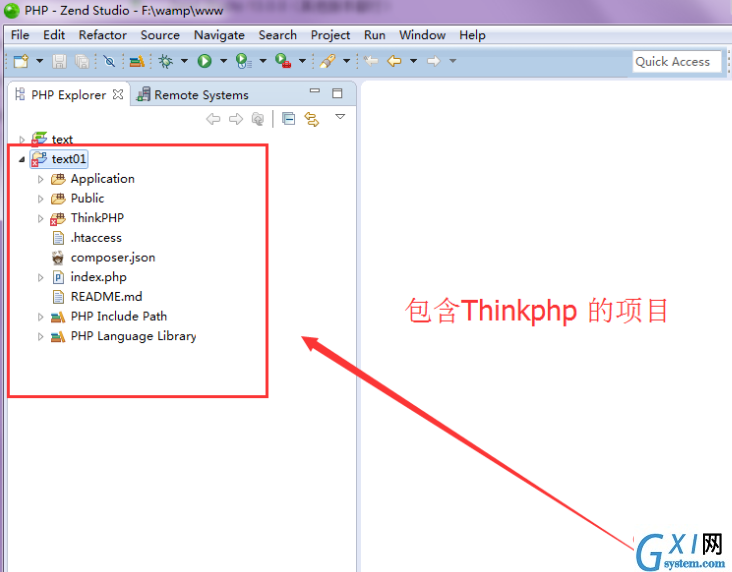Expand the index.php node
This screenshot has height=572, width=732.
pyautogui.click(x=41, y=277)
